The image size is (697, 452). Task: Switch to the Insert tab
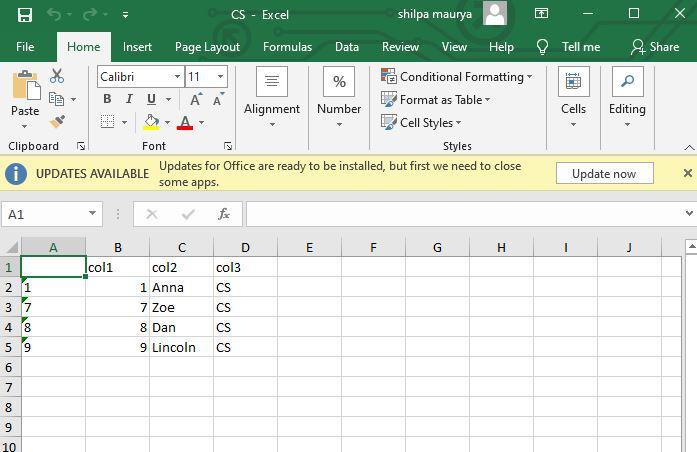coord(137,47)
